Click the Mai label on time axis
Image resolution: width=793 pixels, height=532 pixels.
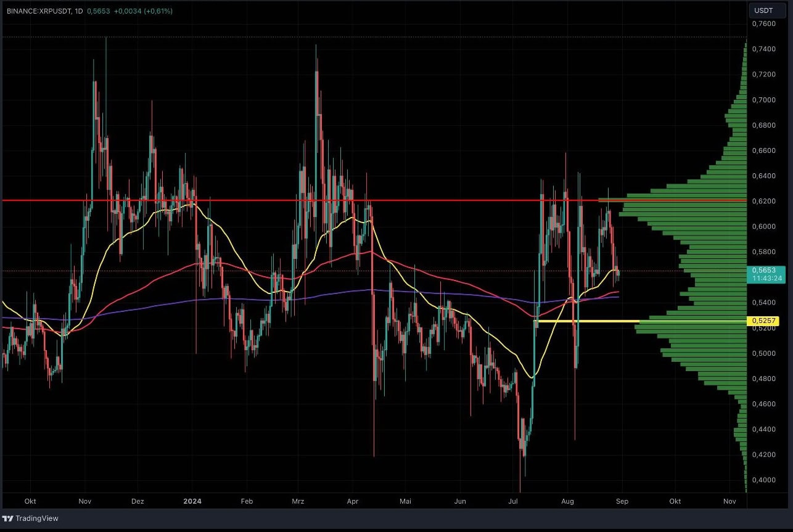405,501
